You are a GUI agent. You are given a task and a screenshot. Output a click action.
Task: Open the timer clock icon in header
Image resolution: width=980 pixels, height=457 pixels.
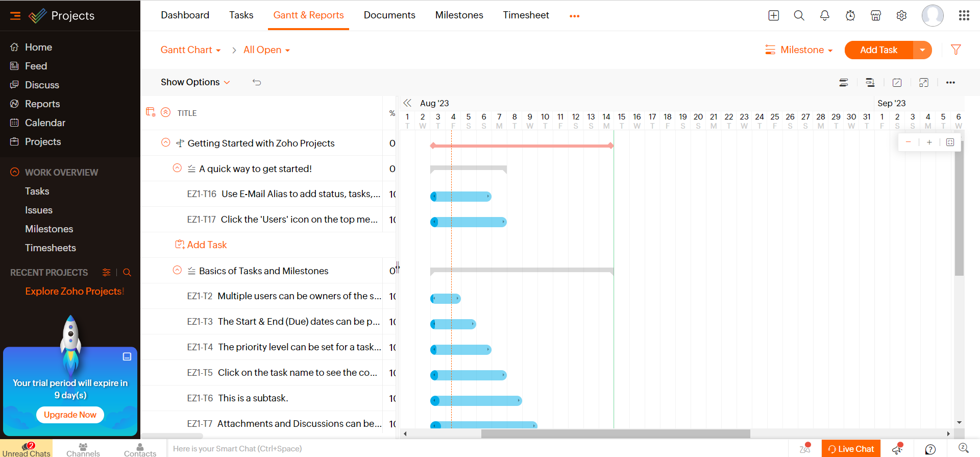[x=850, y=15]
